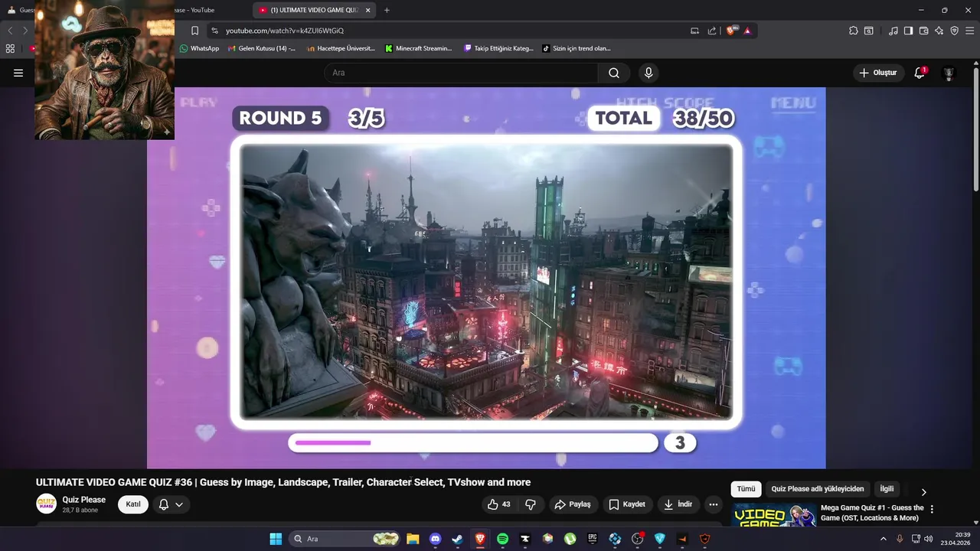Install app via the address bar screen icon
This screenshot has height=551, width=980.
pos(694,31)
